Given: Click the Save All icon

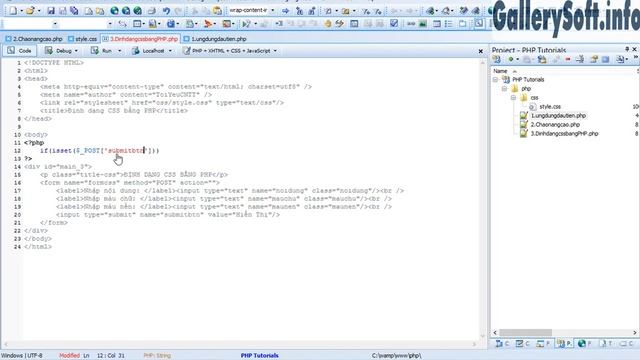Looking at the screenshot, I should tap(74, 11).
